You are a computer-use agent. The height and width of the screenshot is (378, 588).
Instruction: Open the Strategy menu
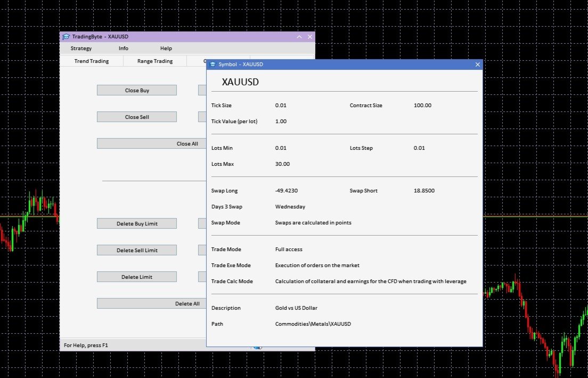(81, 49)
